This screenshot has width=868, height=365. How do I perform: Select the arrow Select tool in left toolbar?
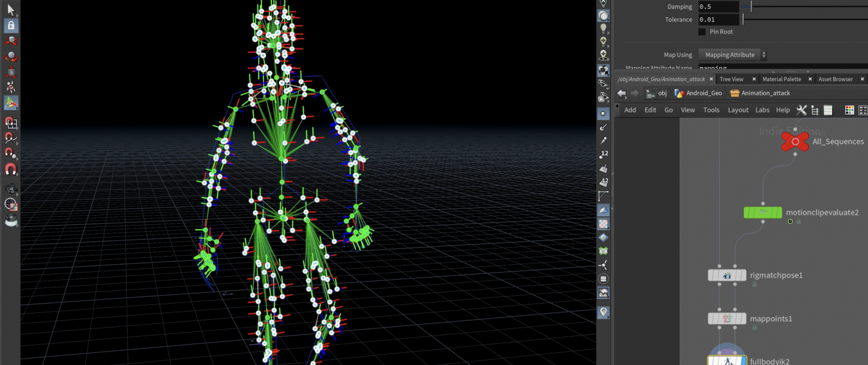pos(11,9)
